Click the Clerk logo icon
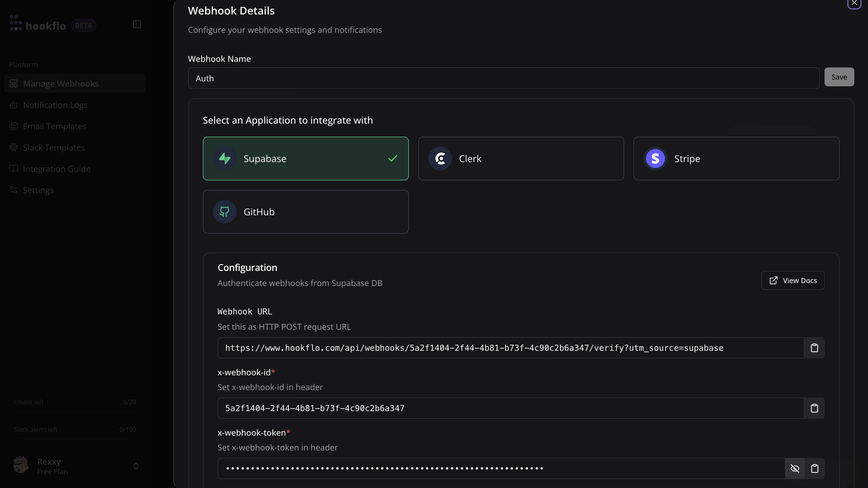 [440, 159]
